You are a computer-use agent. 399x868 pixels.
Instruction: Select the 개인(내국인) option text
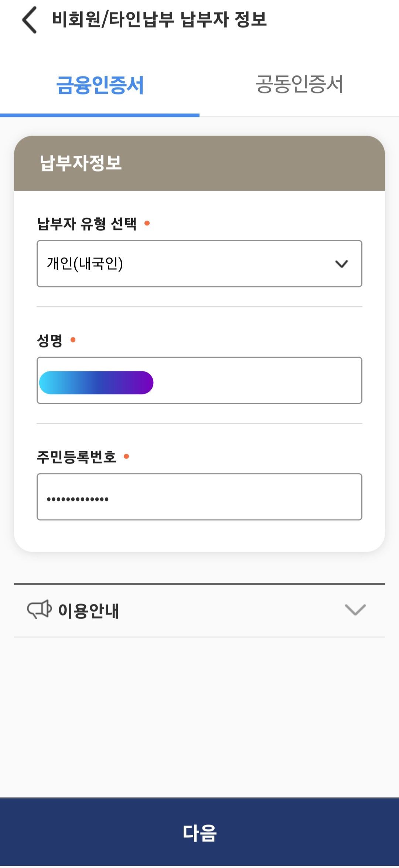pyautogui.click(x=85, y=264)
